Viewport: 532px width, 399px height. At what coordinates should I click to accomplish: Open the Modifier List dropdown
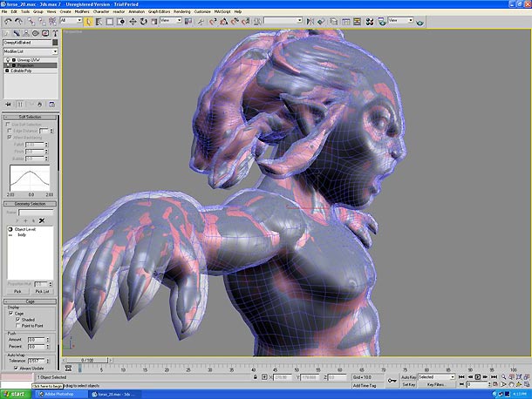point(29,51)
